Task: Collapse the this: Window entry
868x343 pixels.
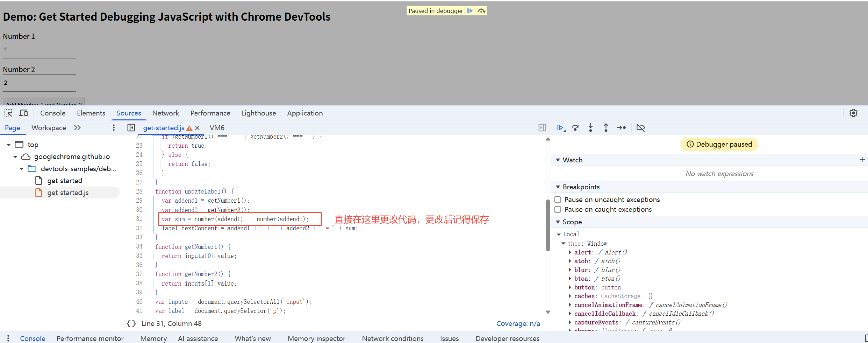Action: tap(564, 243)
